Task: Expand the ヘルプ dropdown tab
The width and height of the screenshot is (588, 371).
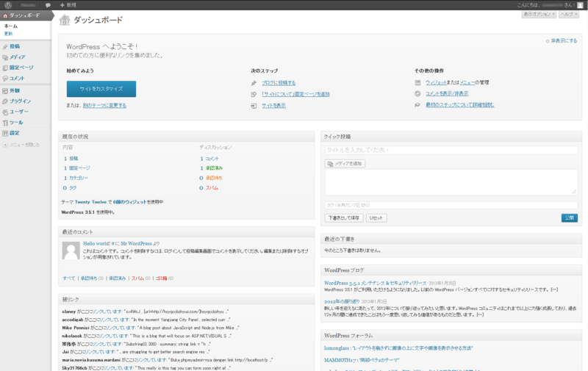Action: point(569,14)
